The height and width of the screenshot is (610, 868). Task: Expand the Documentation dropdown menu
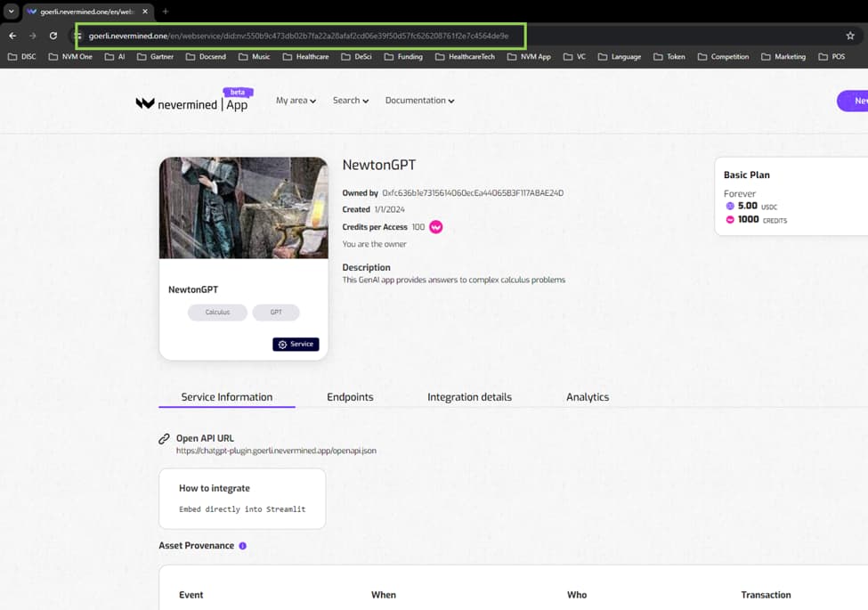point(419,101)
